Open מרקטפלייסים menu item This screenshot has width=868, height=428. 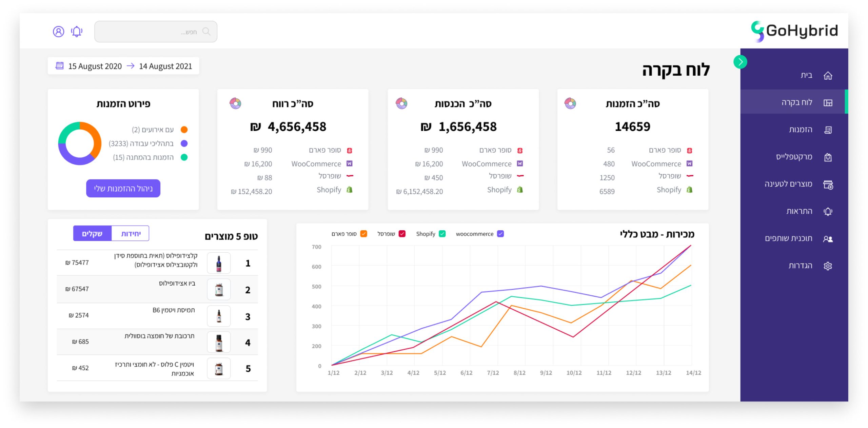pos(794,157)
